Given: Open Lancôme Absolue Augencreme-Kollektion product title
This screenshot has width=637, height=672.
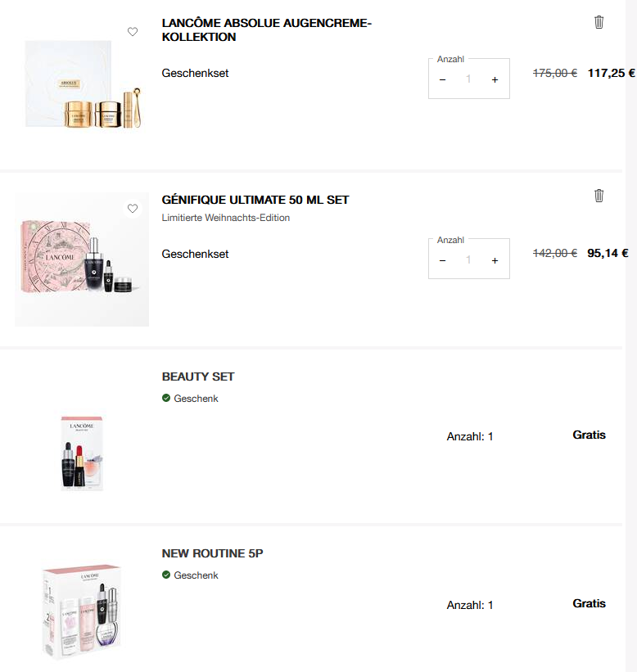Looking at the screenshot, I should 266,30.
